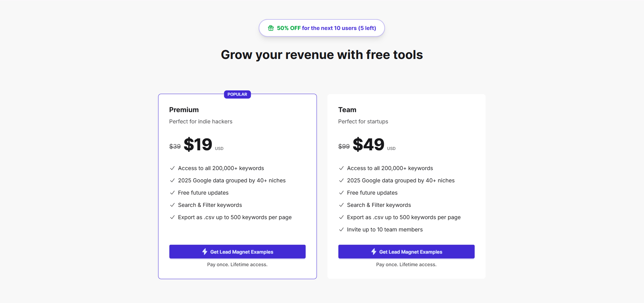Click the POPULAR badge on the Premium card
Screen dimensions: 644x303
click(x=237, y=94)
